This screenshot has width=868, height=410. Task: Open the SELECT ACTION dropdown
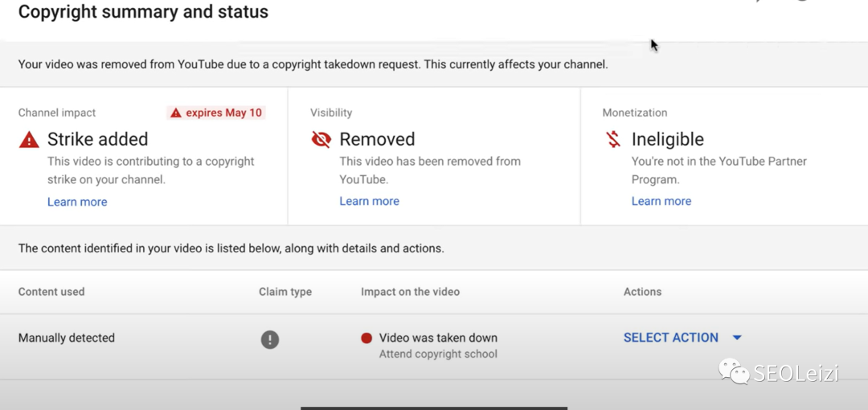[671, 338]
